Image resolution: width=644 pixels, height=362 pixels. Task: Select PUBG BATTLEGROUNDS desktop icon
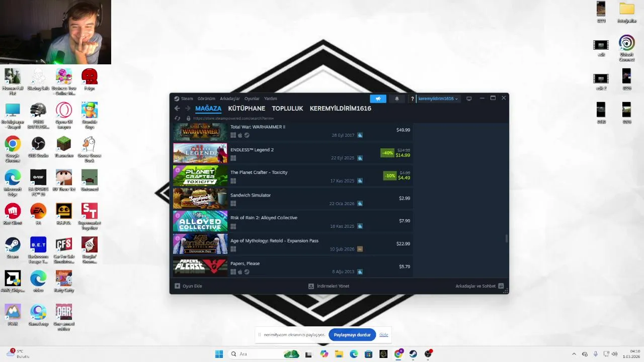38,116
